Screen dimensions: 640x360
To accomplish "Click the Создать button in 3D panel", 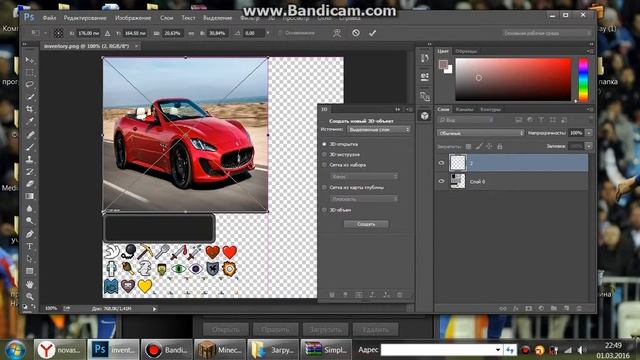I will click(366, 224).
